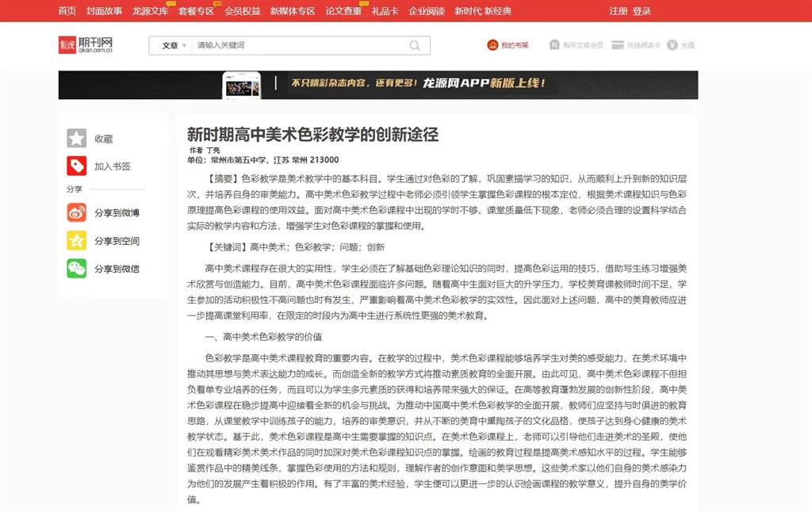Click the magnifier search icon
Image resolution: width=812 pixels, height=512 pixels.
tap(415, 45)
